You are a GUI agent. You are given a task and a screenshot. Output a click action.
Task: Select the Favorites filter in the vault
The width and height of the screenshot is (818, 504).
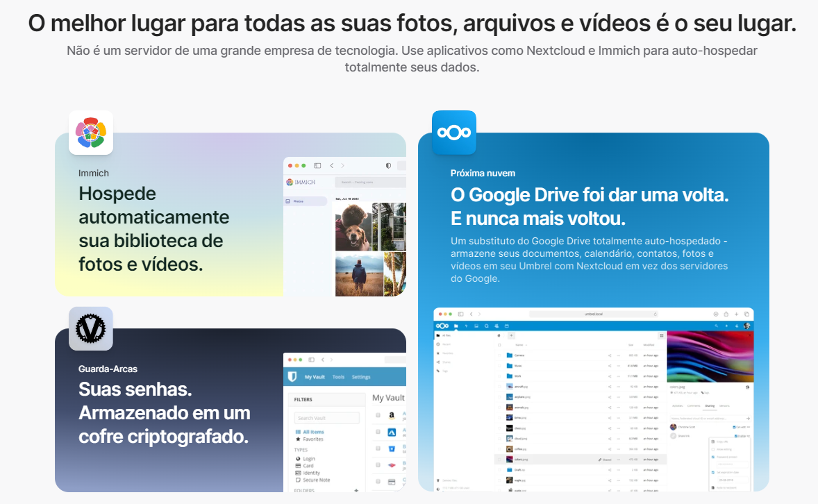point(310,439)
